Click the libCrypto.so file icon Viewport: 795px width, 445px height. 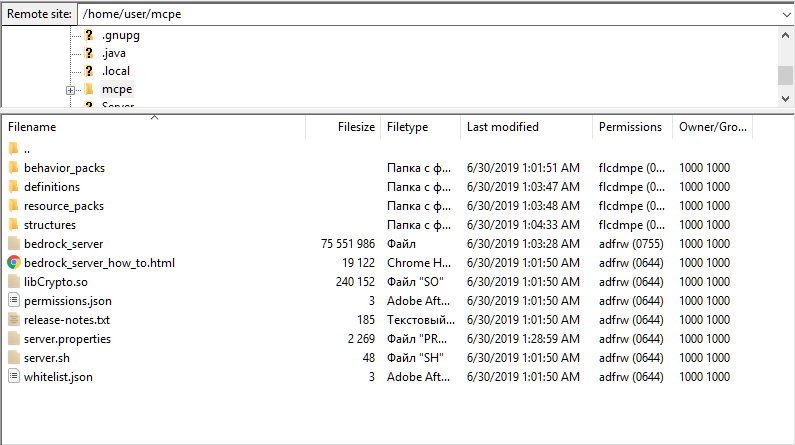click(14, 282)
